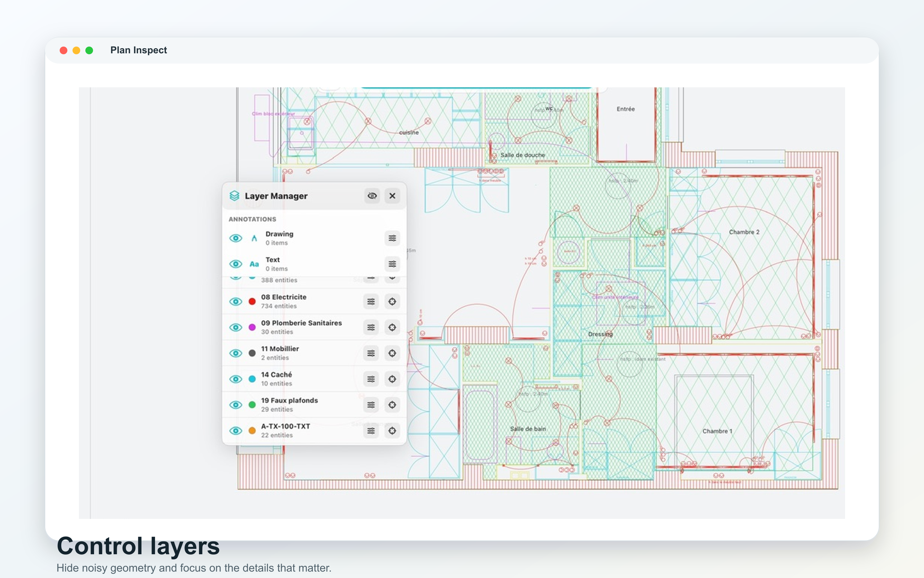This screenshot has width=924, height=578.
Task: Open settings sliders for 08 Electricite
Action: tap(371, 302)
